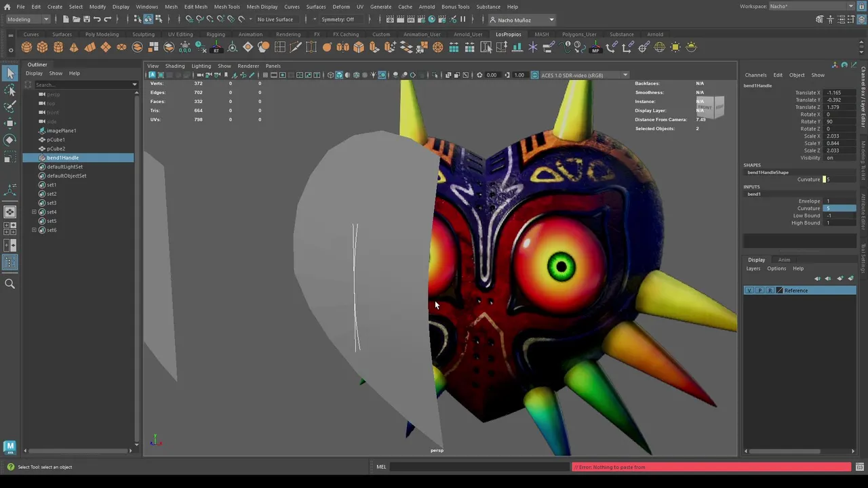Image resolution: width=868 pixels, height=488 pixels.
Task: Click the MP shelf icon
Action: 595,47
